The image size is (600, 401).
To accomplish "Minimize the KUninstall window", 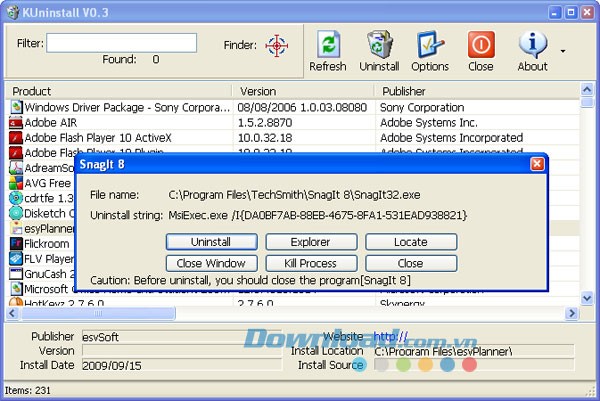I will coord(554,12).
